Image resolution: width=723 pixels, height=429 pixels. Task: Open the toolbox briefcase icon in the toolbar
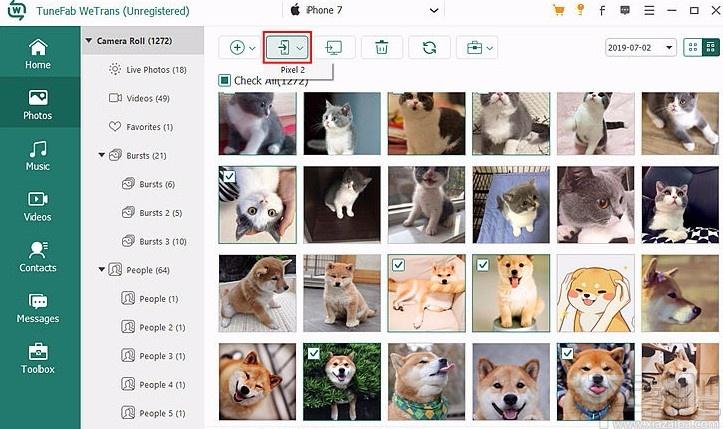[x=477, y=48]
